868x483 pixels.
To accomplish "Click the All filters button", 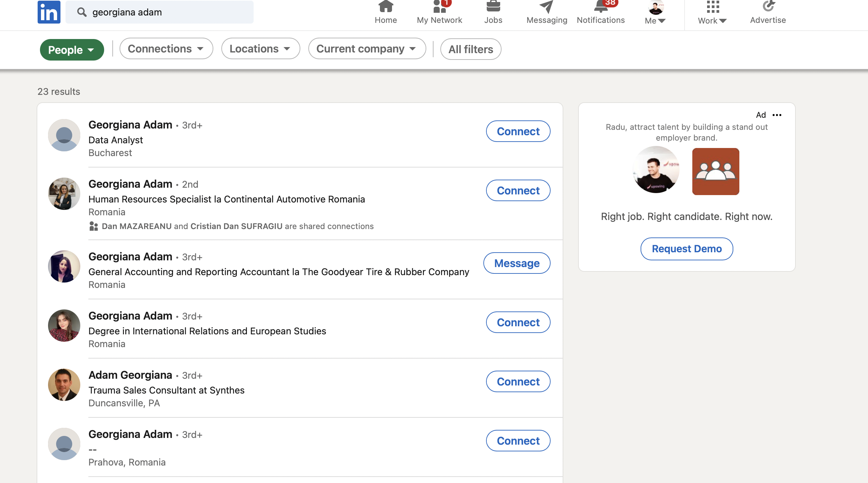I will [470, 49].
